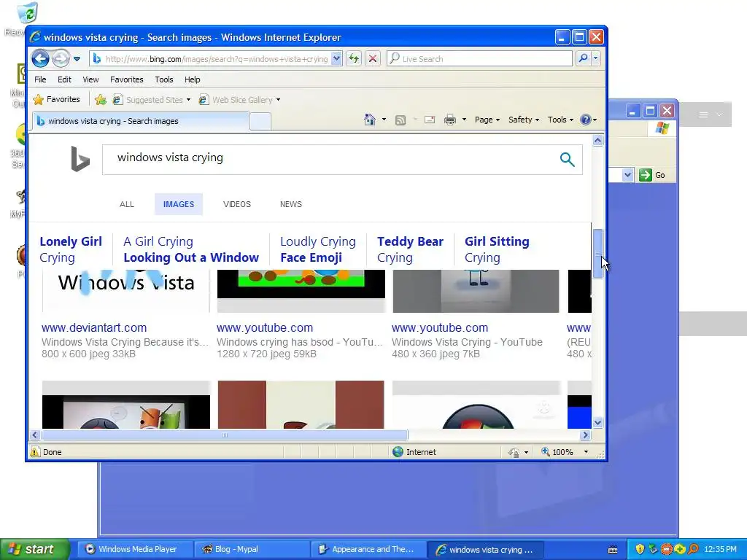Image resolution: width=747 pixels, height=560 pixels.
Task: Open the File menu
Action: tap(40, 79)
